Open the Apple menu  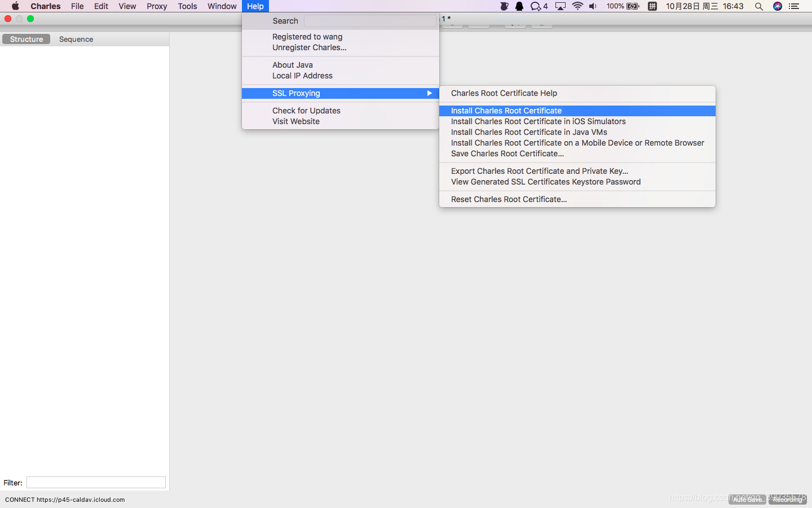pos(15,6)
